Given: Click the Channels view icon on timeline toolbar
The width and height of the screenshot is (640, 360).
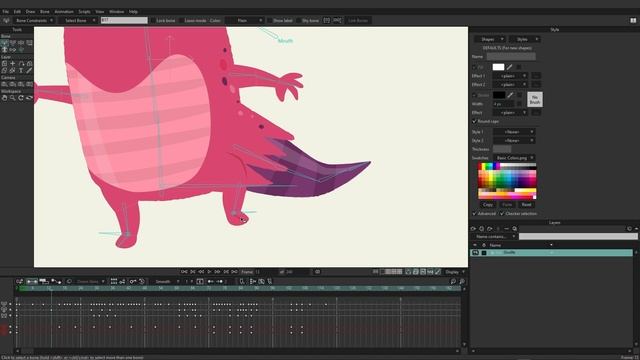Looking at the screenshot, I should [x=31, y=282].
